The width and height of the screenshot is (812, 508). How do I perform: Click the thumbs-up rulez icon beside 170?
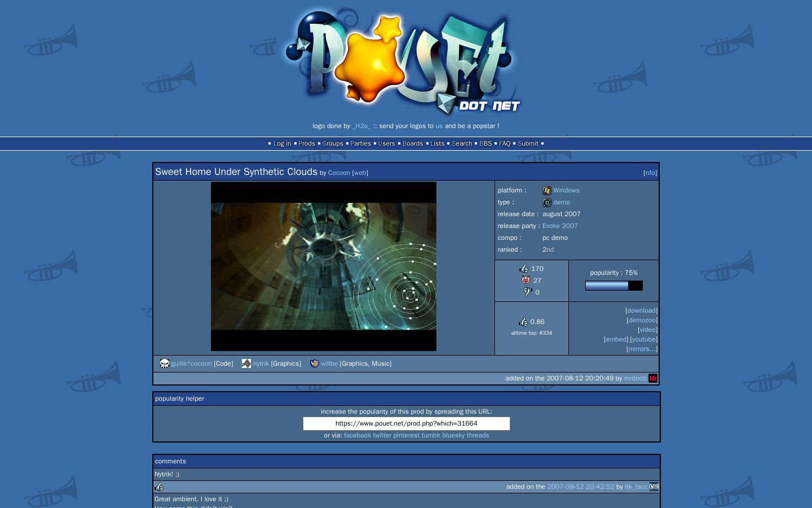click(x=524, y=269)
